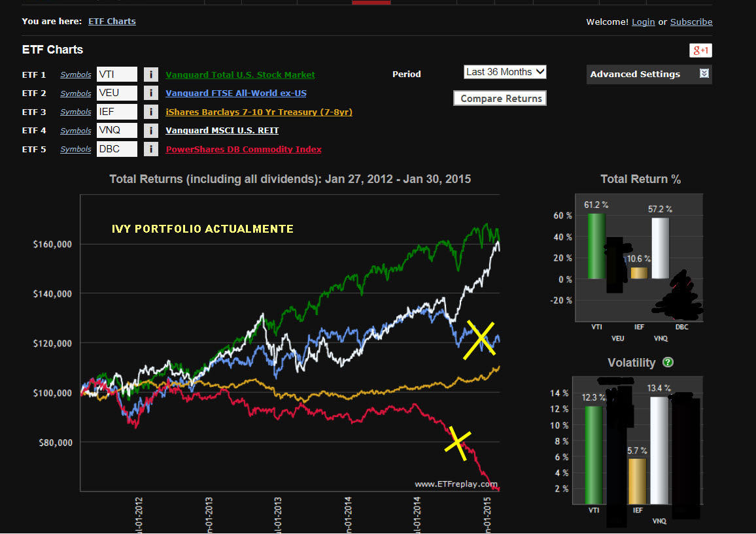Screen dimensions: 756x534
Task: Follow the ETF Charts breadcrumb link
Action: click(112, 21)
